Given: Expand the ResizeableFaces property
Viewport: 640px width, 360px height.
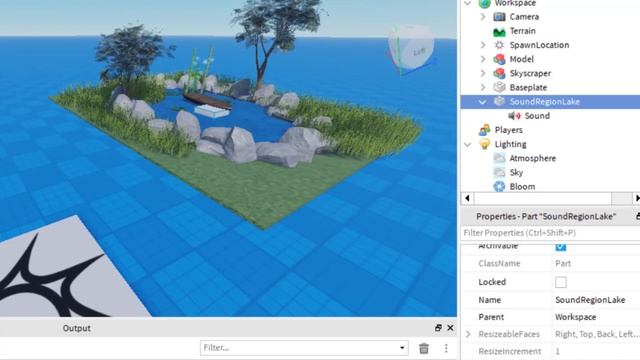Looking at the screenshot, I should tap(468, 334).
